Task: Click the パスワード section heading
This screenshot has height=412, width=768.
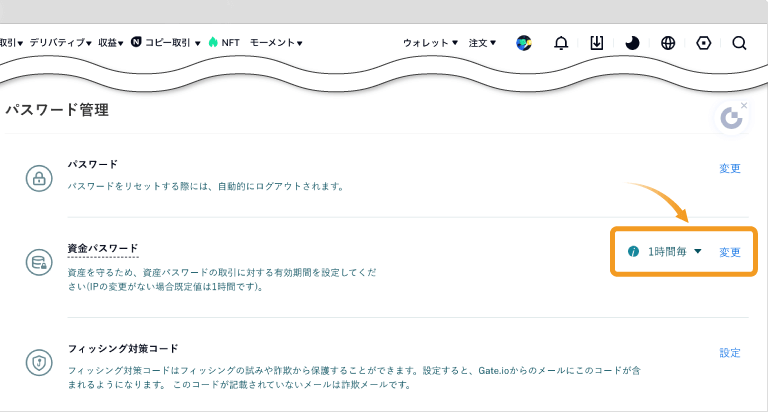Action: click(x=93, y=164)
